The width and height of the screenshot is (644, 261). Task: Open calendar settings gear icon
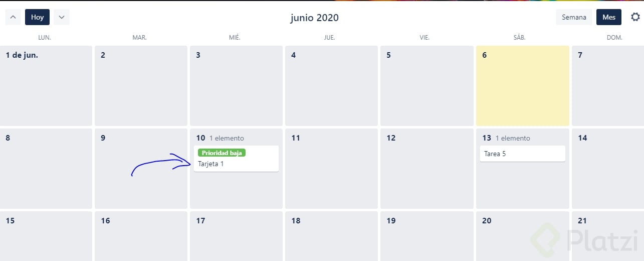coord(635,17)
